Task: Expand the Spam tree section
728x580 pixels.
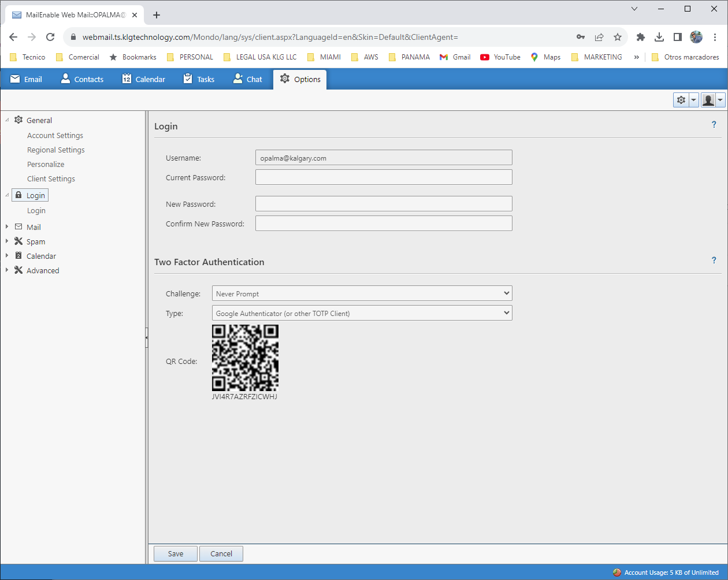Action: pyautogui.click(x=7, y=241)
